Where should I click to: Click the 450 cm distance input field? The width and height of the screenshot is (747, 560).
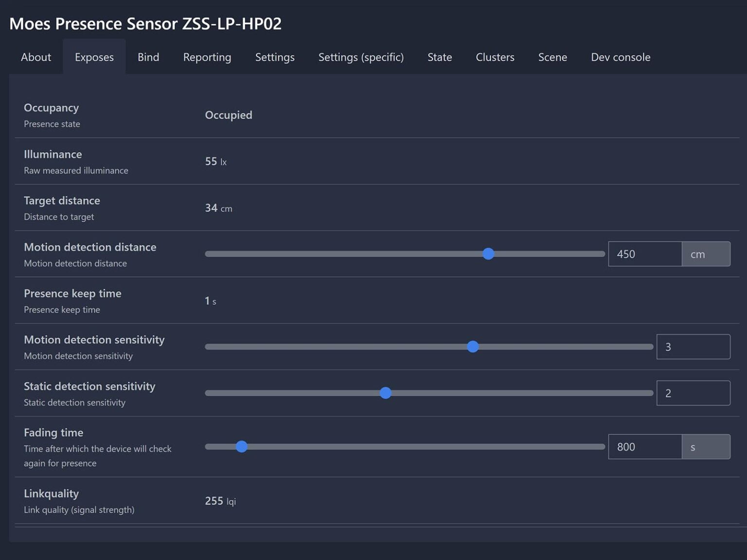click(645, 254)
